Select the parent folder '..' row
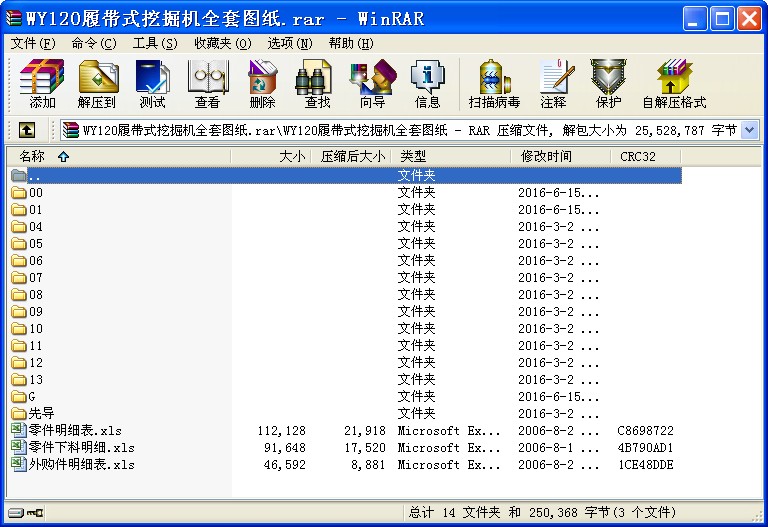 pos(345,175)
